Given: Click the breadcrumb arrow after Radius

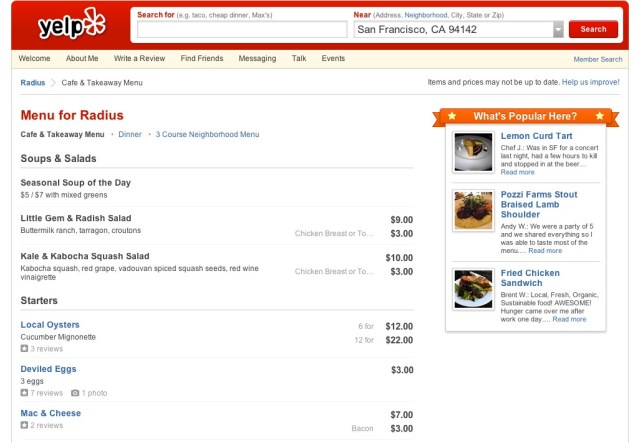Looking at the screenshot, I should [x=53, y=83].
